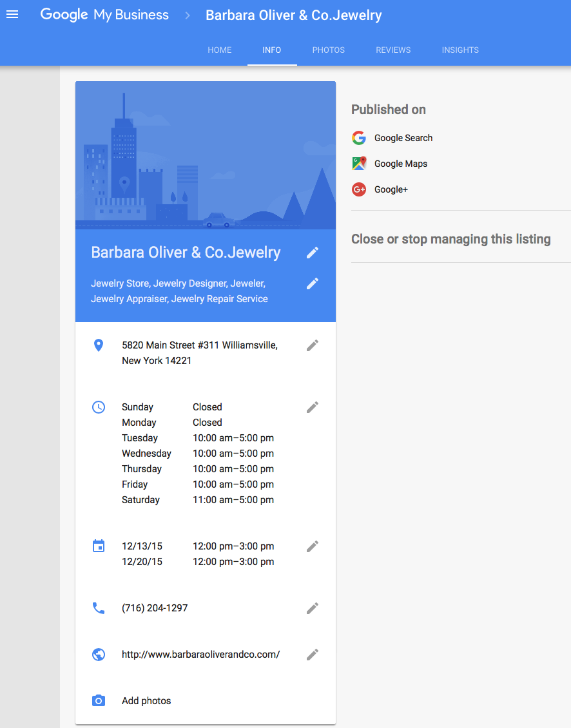Click the calendar special hours icon

pos(99,546)
